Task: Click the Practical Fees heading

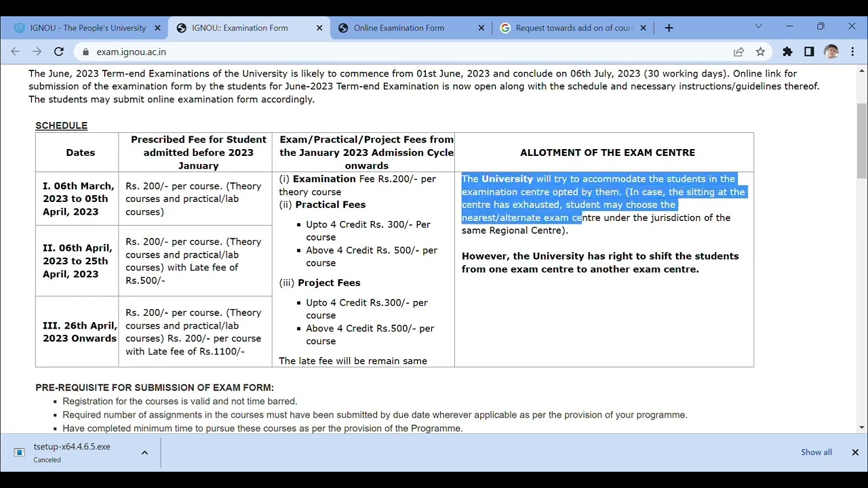Action: pos(330,205)
